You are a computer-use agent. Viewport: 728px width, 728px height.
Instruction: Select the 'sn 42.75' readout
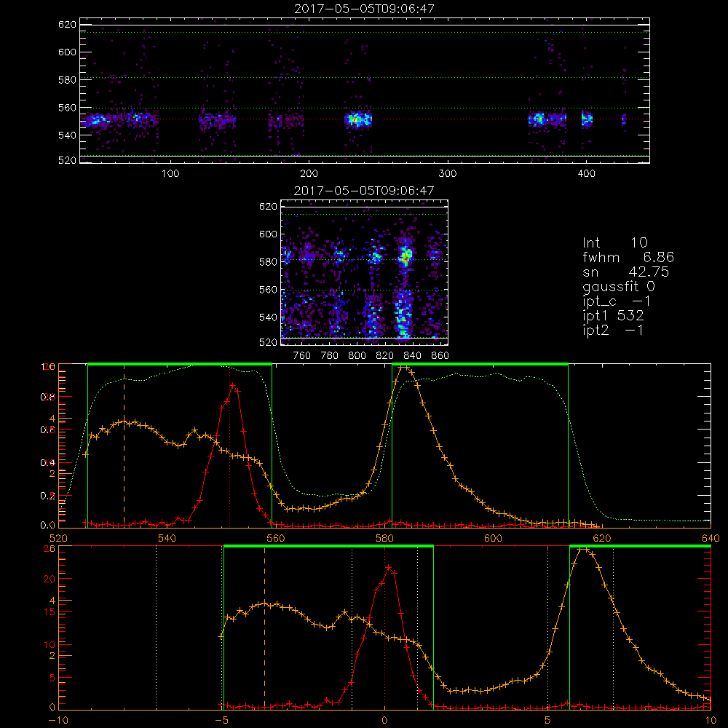pyautogui.click(x=626, y=272)
